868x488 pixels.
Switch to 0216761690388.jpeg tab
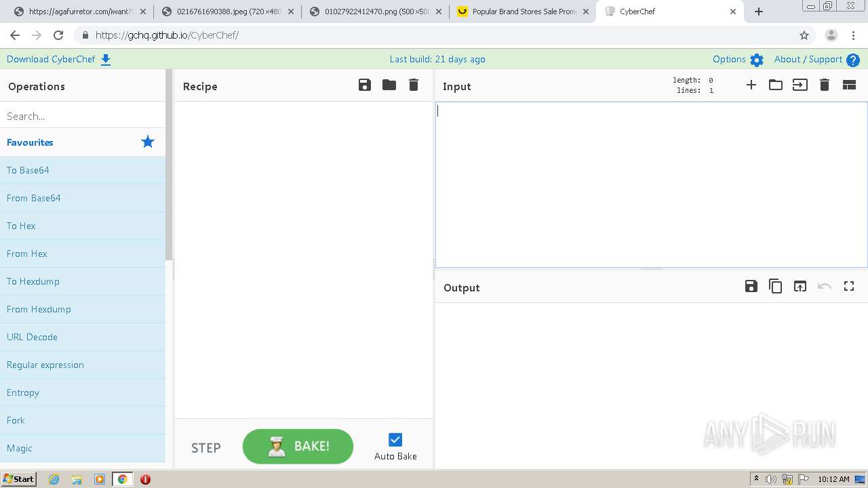pos(228,12)
